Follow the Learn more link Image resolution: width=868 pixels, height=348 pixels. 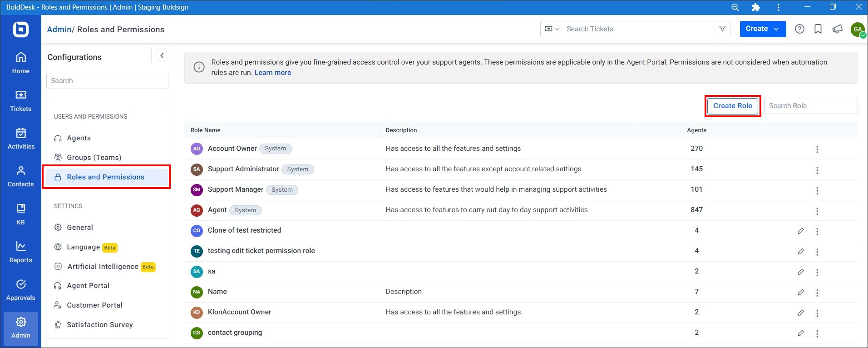click(x=273, y=73)
